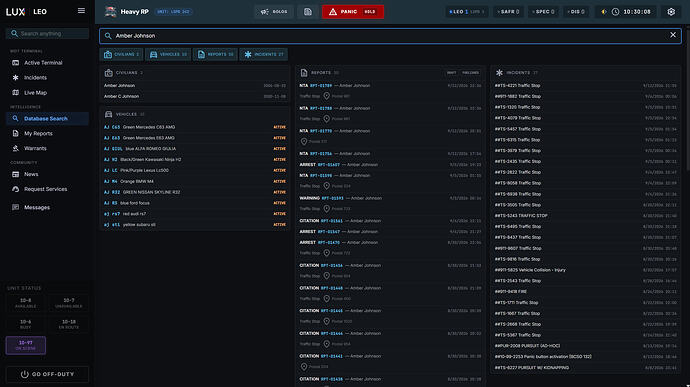Select Database Search in the sidebar
690x387 pixels.
(47, 118)
